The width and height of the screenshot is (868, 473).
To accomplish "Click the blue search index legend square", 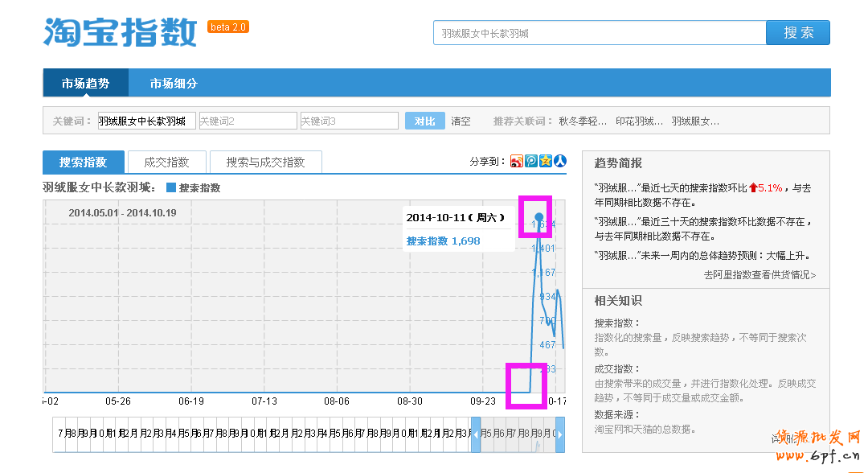I will (x=170, y=187).
